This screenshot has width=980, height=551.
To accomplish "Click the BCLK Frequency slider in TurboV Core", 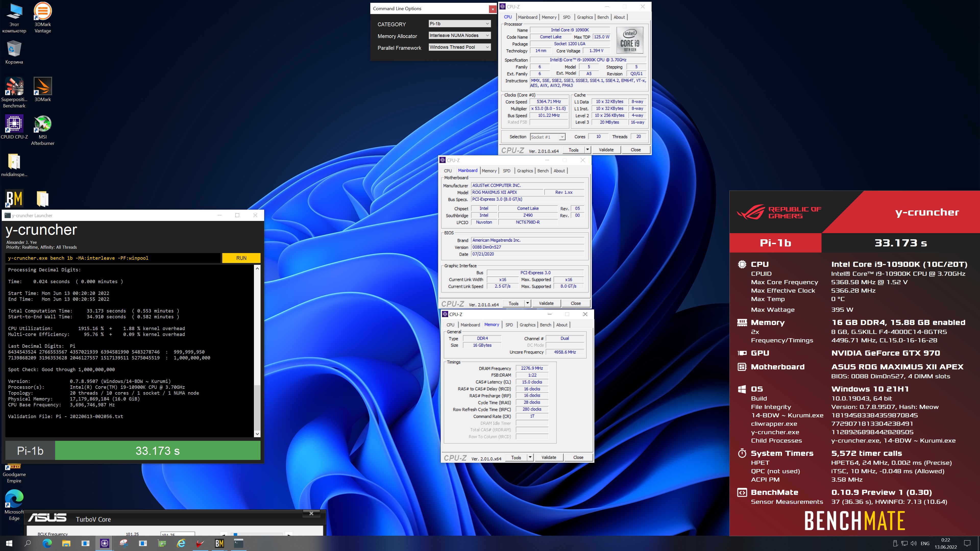I will [256, 534].
